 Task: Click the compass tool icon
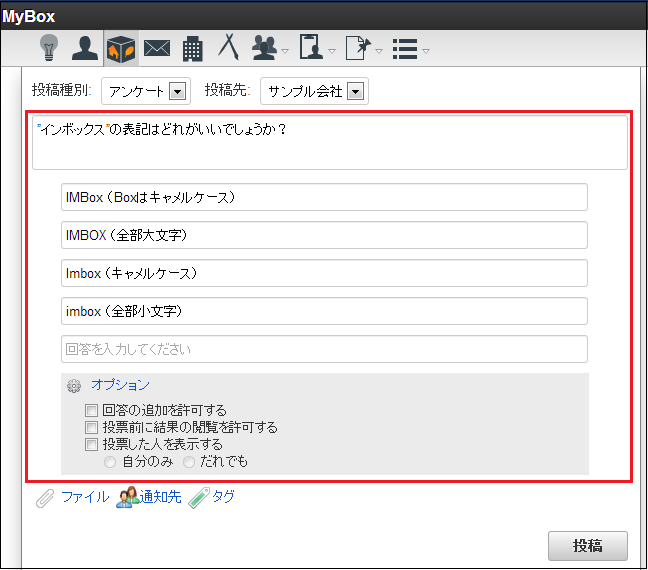(229, 47)
